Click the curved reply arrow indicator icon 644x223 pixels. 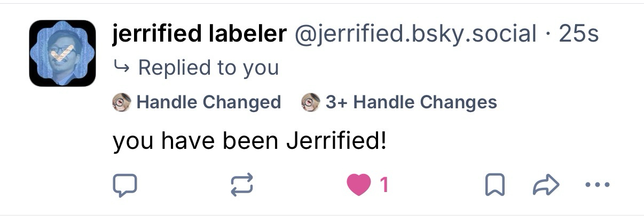coord(121,68)
